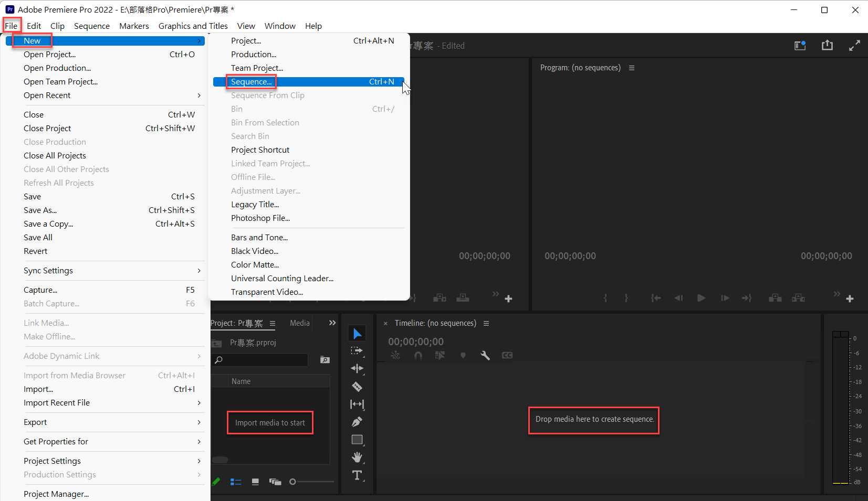This screenshot has height=501, width=868.
Task: Choose Project... from the New submenu
Action: 309,41
